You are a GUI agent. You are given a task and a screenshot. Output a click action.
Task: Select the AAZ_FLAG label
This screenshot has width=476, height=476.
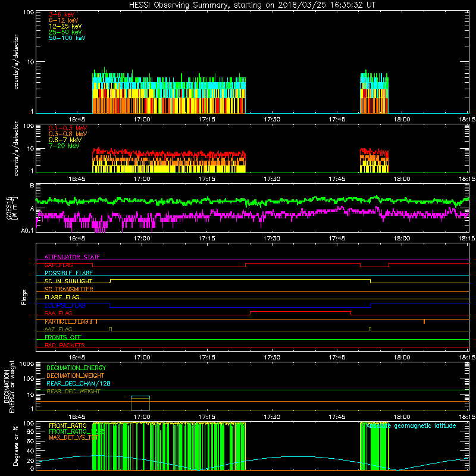pyautogui.click(x=58, y=329)
